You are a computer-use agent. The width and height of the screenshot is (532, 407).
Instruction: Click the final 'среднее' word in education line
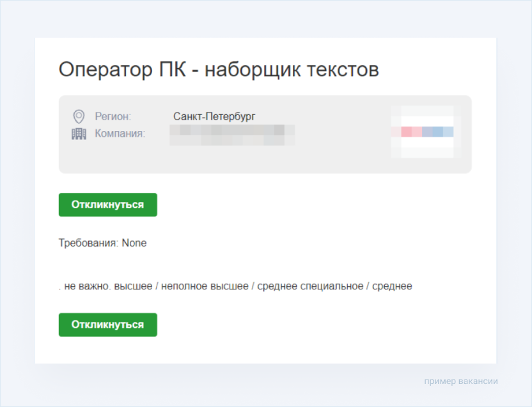[392, 286]
